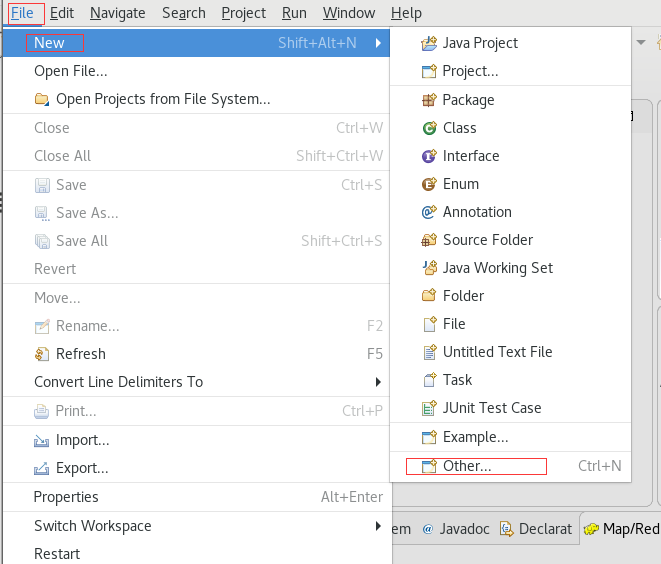Image resolution: width=661 pixels, height=564 pixels.
Task: Open the Window menu
Action: click(349, 13)
